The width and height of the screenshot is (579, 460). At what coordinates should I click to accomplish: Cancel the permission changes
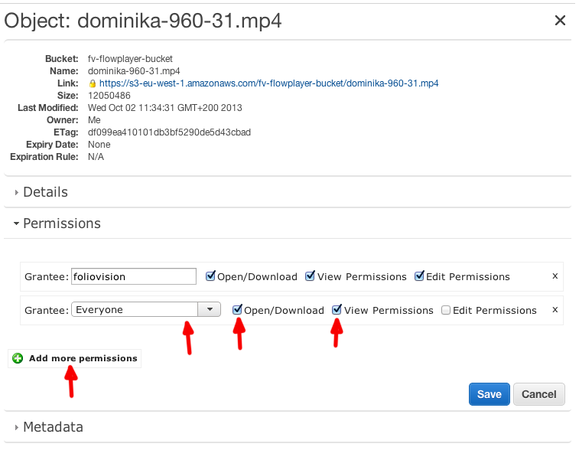(x=539, y=394)
